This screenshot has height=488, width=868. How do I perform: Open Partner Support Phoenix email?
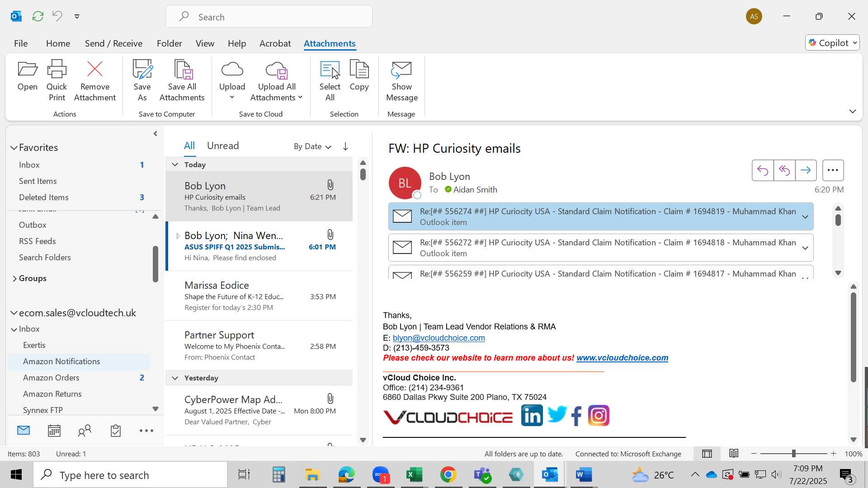[259, 346]
